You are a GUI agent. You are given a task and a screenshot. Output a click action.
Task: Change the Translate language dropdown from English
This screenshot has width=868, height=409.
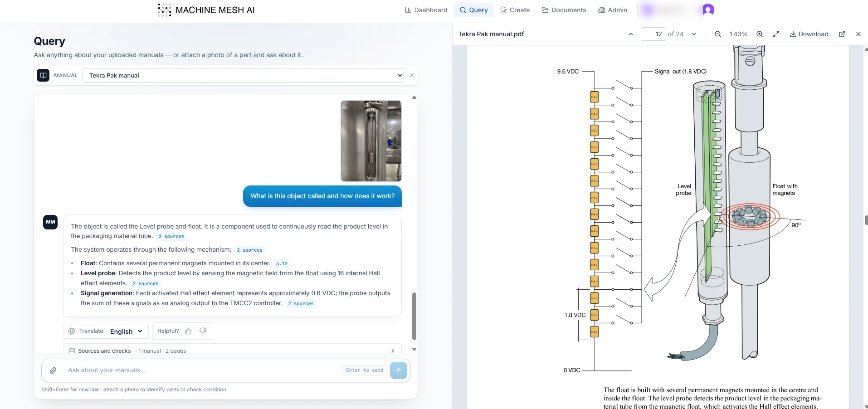(127, 331)
